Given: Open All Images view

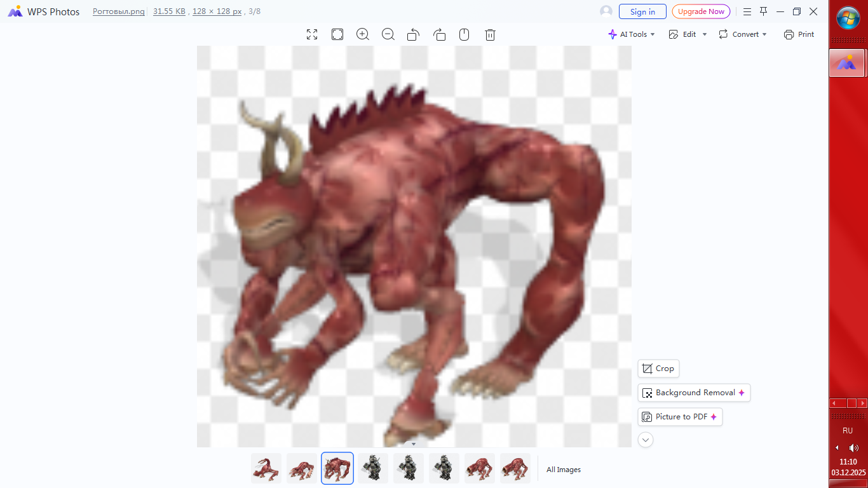Looking at the screenshot, I should point(564,470).
